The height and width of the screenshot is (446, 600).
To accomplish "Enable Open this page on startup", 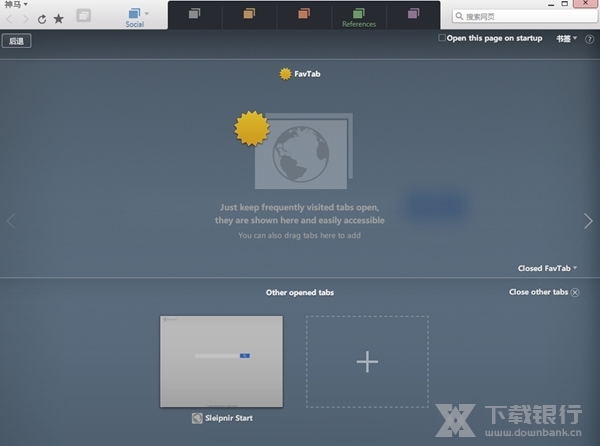I will coord(443,38).
